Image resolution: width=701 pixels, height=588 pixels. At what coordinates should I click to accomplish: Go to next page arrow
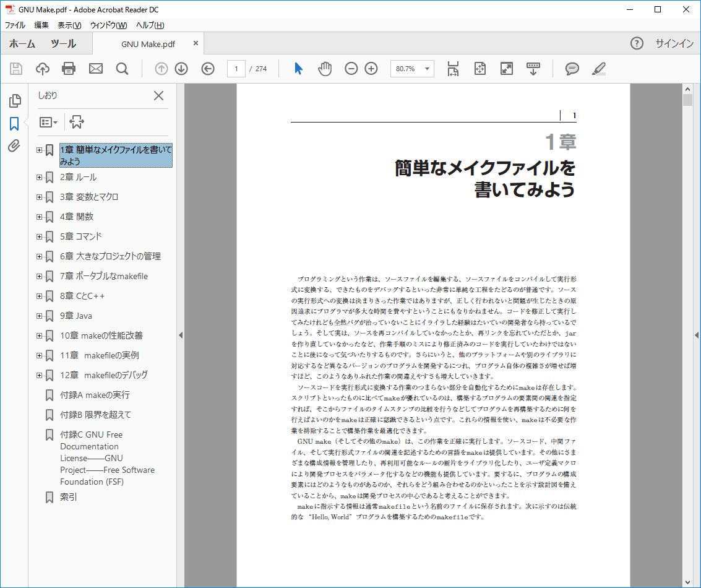coord(181,69)
